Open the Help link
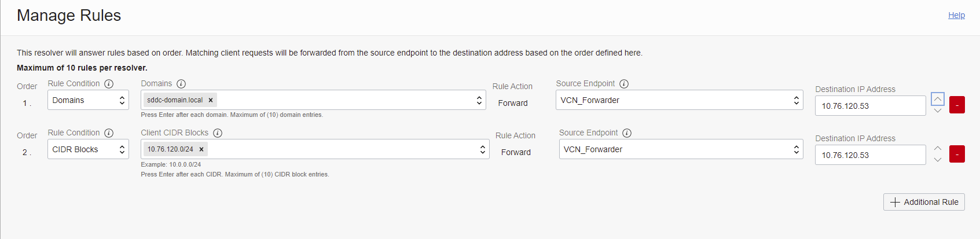980x239 pixels. pos(956,15)
